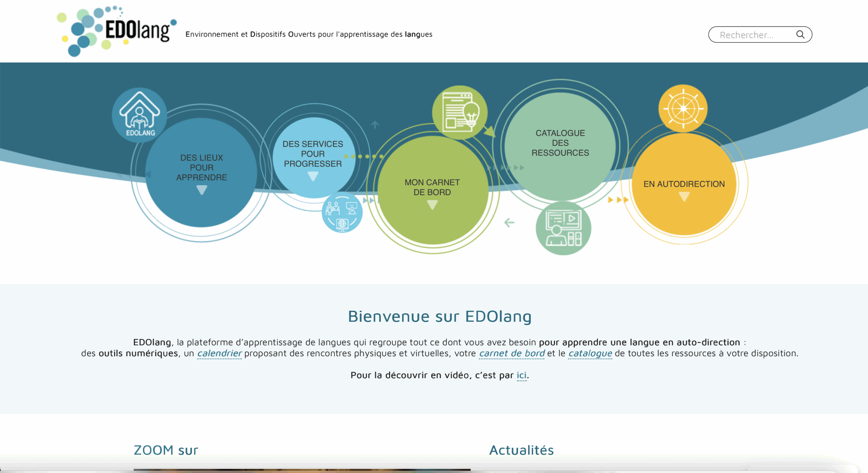Open the catalogue text link
The image size is (868, 473).
pos(590,354)
